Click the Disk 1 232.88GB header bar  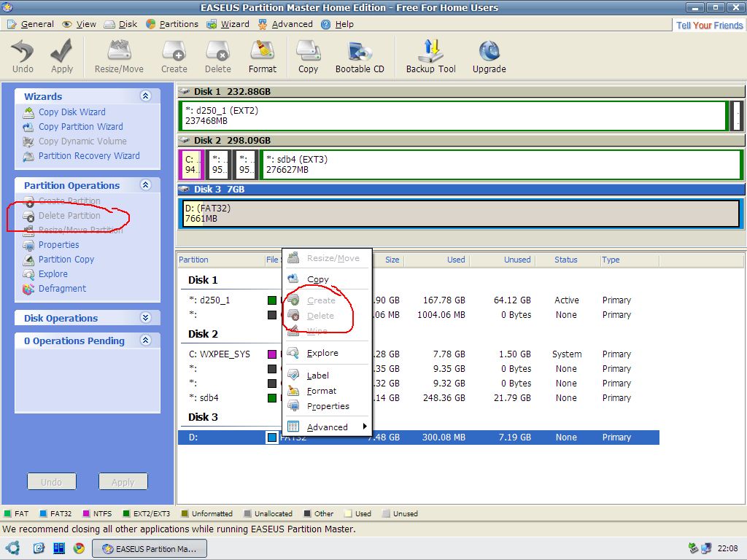[461, 91]
